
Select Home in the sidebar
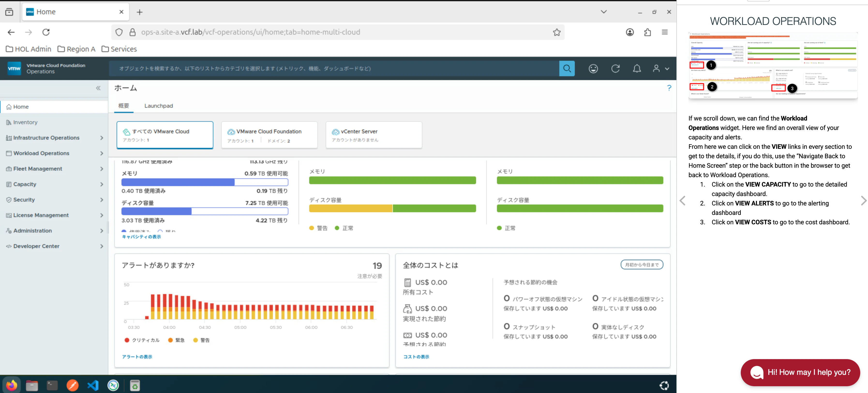click(54, 107)
